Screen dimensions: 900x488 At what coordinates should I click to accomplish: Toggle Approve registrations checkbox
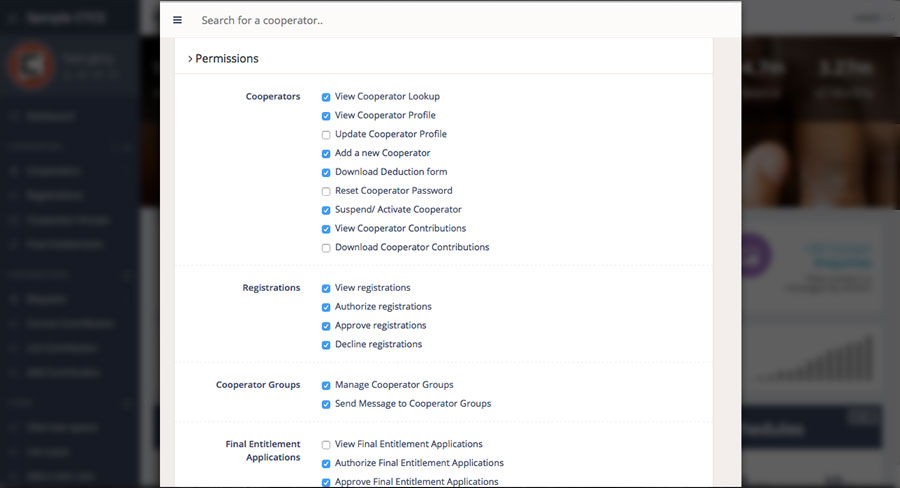(326, 326)
